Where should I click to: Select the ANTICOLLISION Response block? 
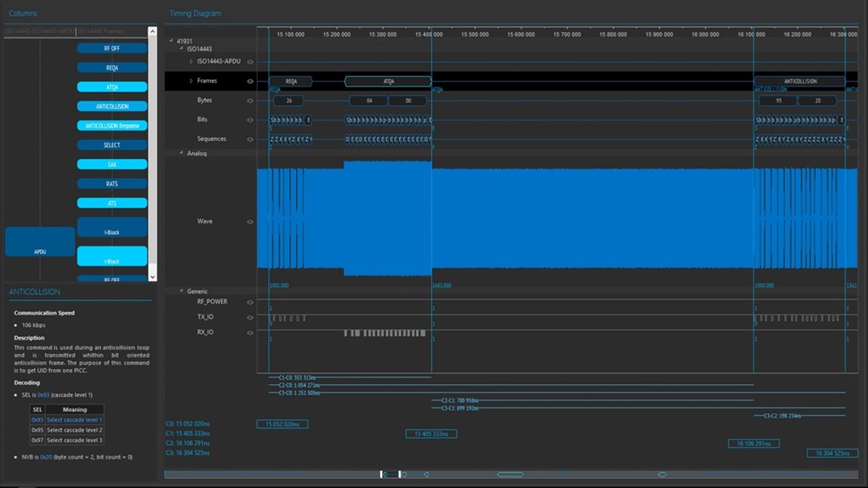click(x=112, y=126)
